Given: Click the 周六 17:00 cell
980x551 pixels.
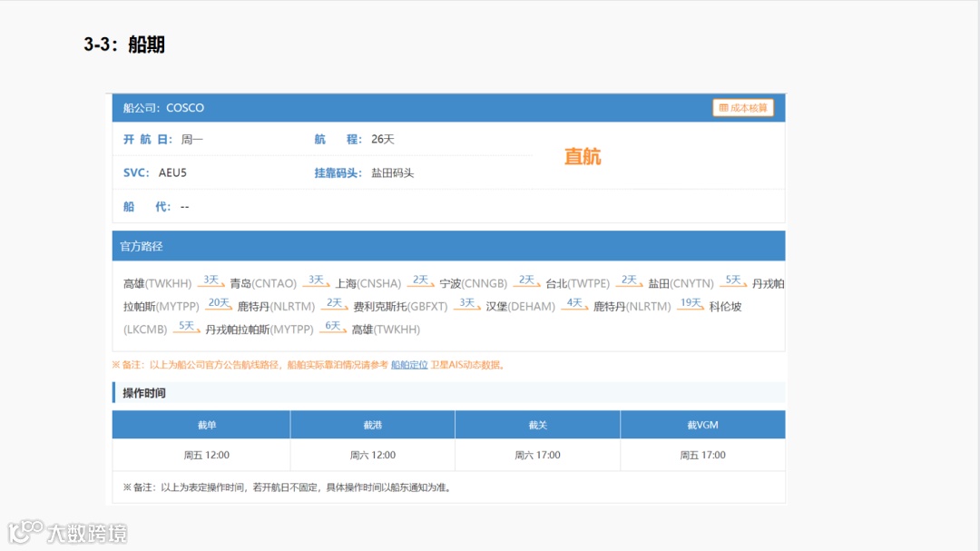Looking at the screenshot, I should pyautogui.click(x=537, y=456).
